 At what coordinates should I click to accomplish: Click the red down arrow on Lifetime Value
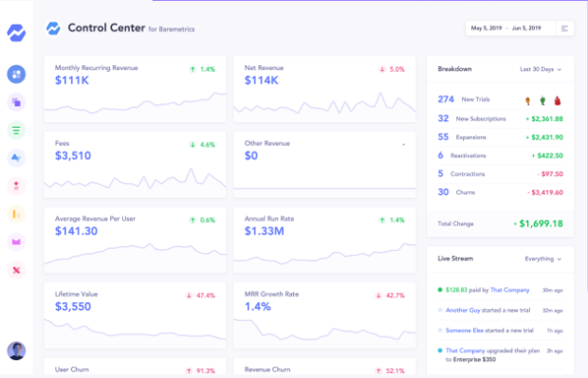tap(189, 296)
